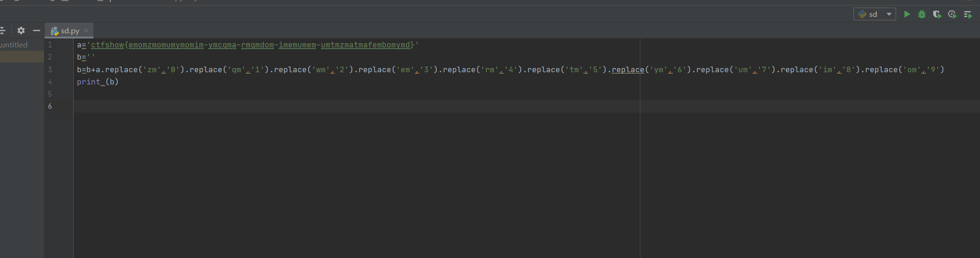Click line number 2 in gutter
Image resolution: width=980 pixels, height=258 pixels.
pos(50,57)
